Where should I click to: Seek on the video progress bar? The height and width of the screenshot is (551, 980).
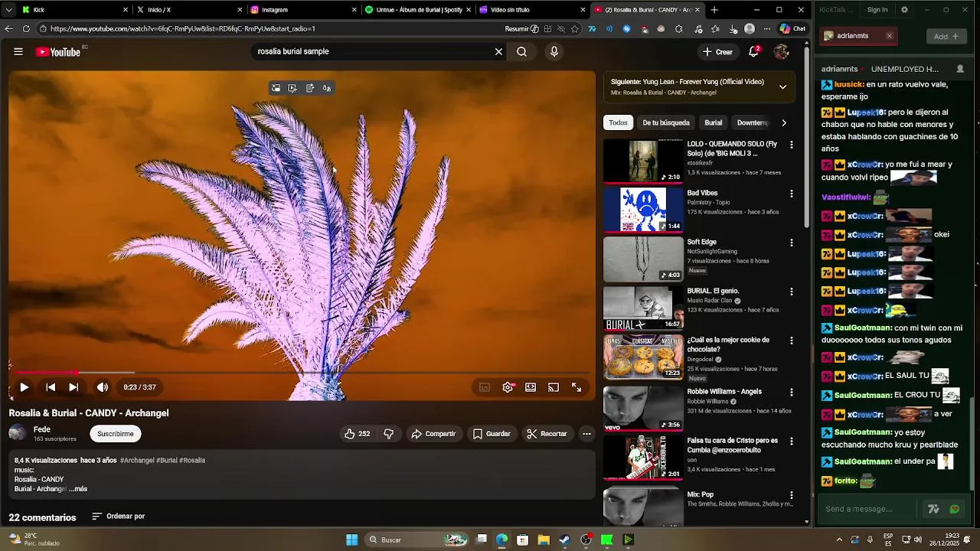pyautogui.click(x=302, y=373)
